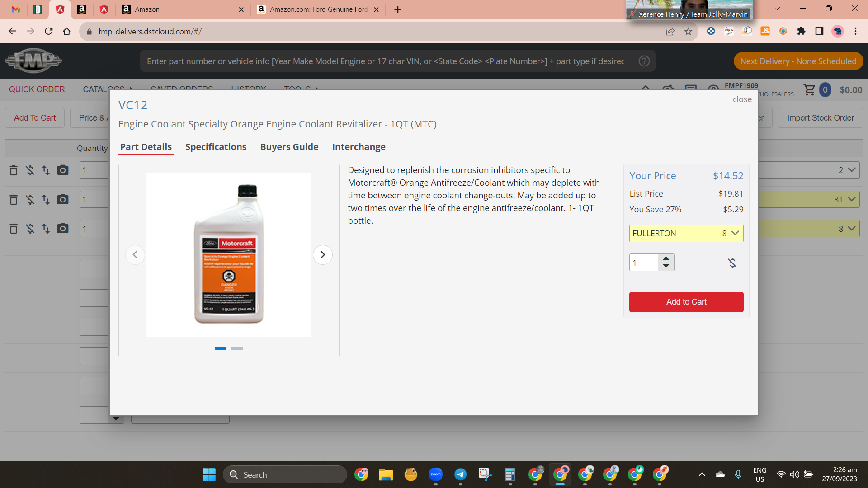The image size is (868, 488).
Task: Open the Windows Start menu
Action: pyautogui.click(x=209, y=474)
